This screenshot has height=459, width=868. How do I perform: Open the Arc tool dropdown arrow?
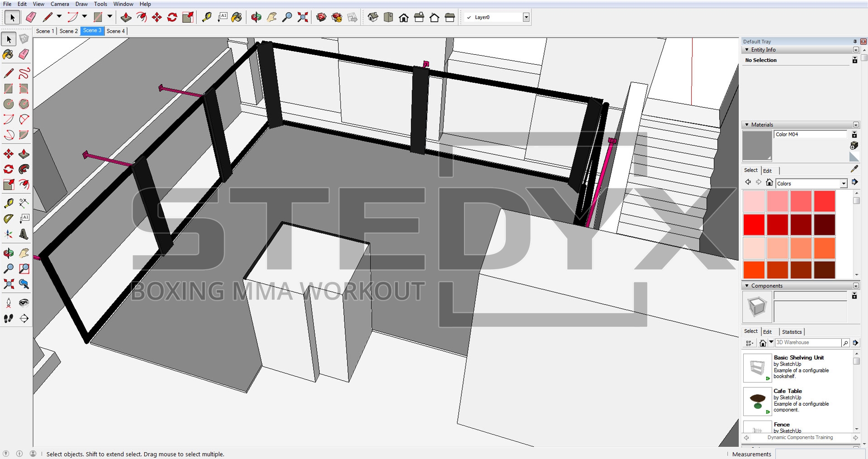tap(84, 17)
